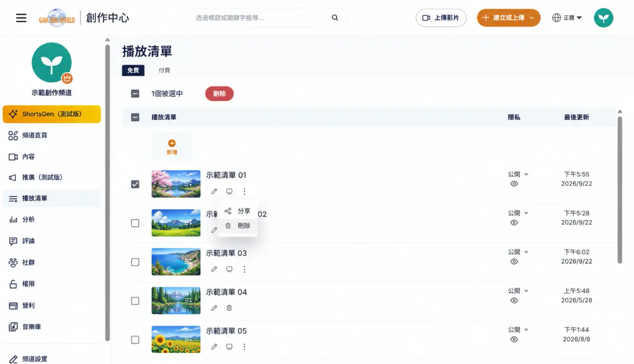Click the search field placeholder text
634x364 pixels.
(229, 18)
